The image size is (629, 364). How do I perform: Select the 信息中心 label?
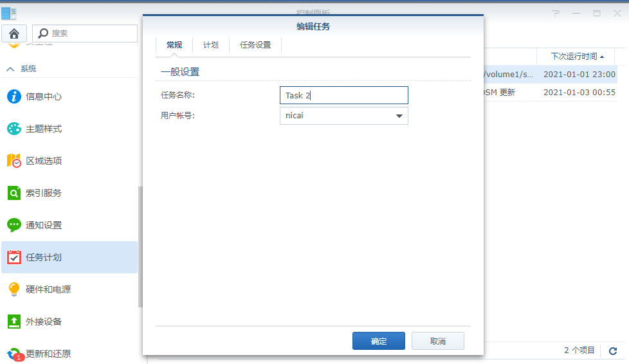coord(44,96)
